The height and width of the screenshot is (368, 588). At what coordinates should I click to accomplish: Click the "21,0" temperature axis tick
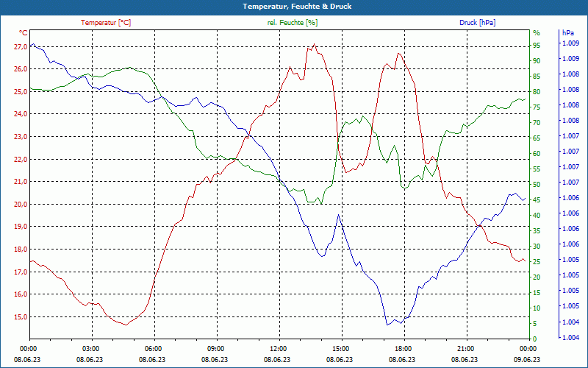[x=21, y=182]
